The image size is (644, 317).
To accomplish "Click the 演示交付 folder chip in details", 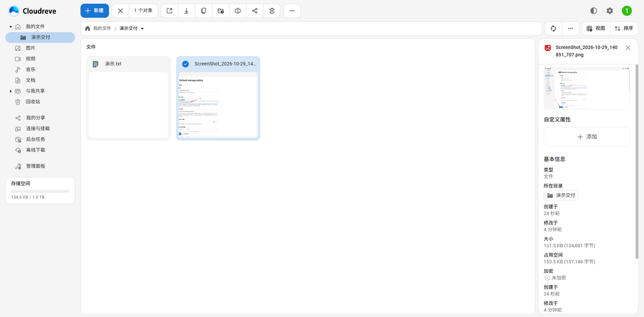I will click(560, 196).
